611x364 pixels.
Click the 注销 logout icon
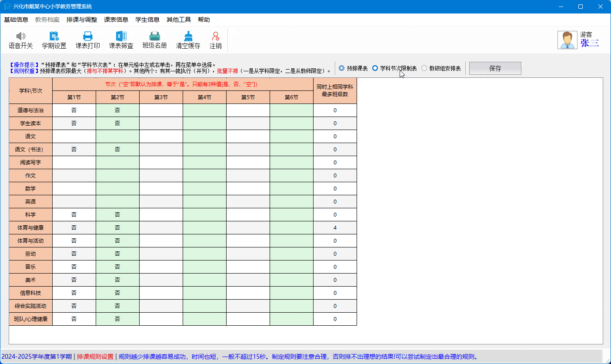215,37
